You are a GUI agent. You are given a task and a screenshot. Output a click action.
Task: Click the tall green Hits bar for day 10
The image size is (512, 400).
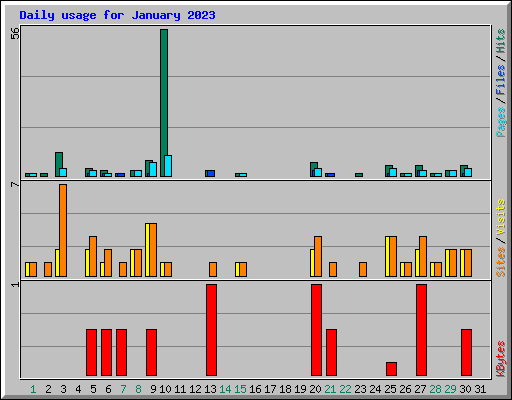[164, 103]
